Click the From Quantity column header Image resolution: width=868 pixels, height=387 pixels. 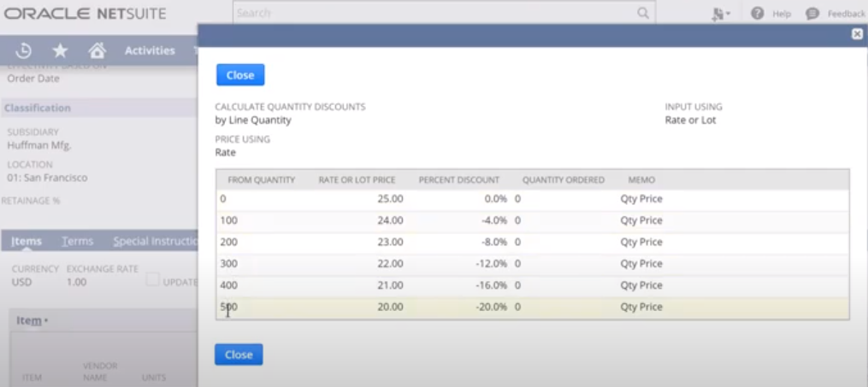pyautogui.click(x=262, y=179)
